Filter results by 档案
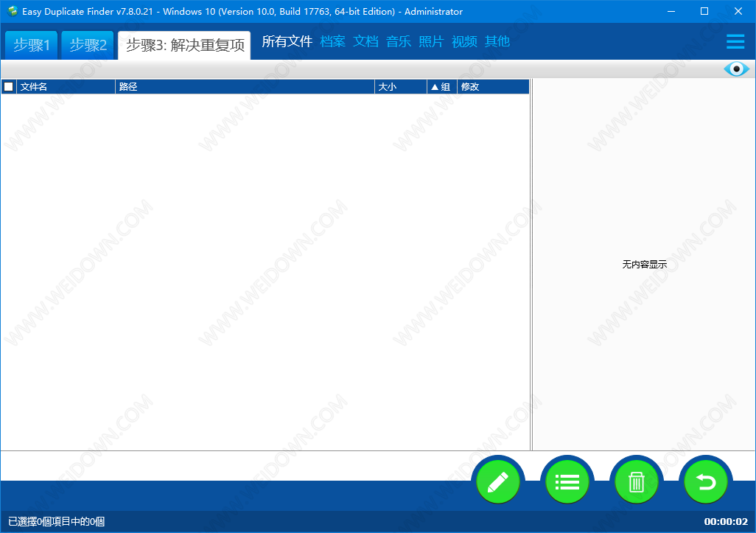Screen dimensions: 756x533 pyautogui.click(x=332, y=41)
